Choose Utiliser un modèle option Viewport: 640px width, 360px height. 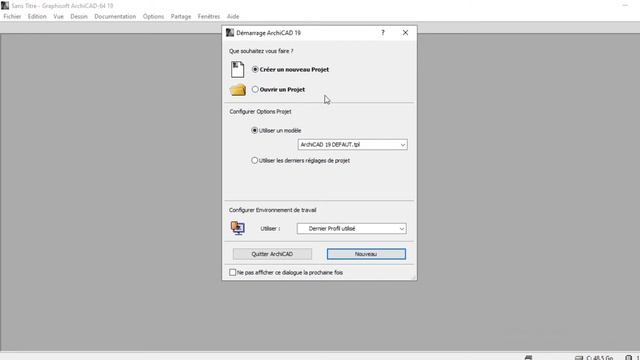(x=254, y=131)
